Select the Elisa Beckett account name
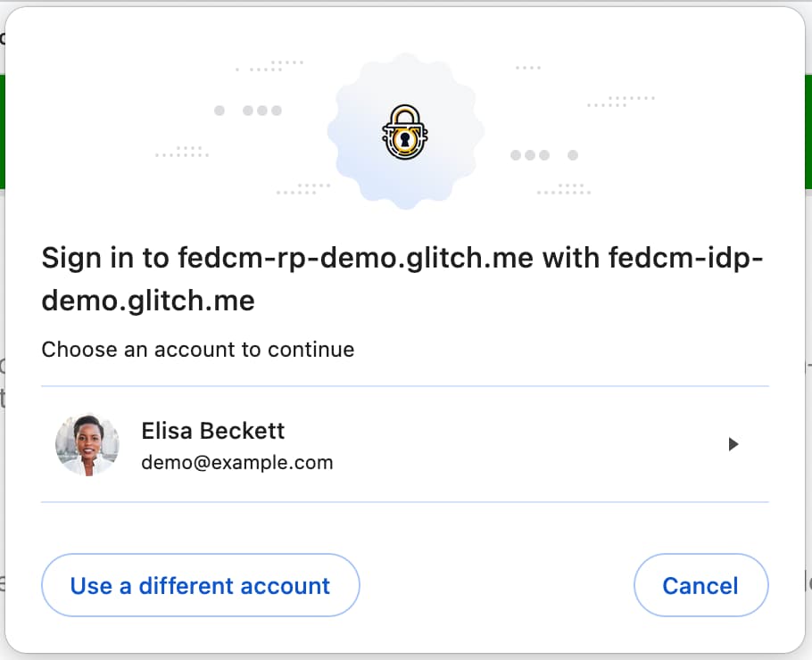The image size is (812, 660). point(213,431)
